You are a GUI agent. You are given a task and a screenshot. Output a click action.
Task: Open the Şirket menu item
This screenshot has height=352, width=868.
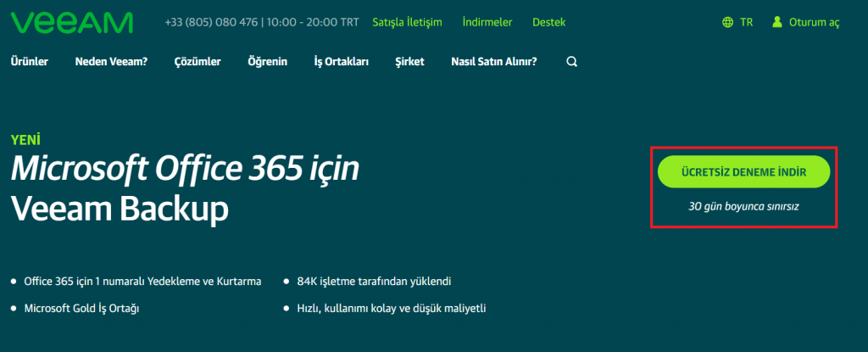pos(409,62)
